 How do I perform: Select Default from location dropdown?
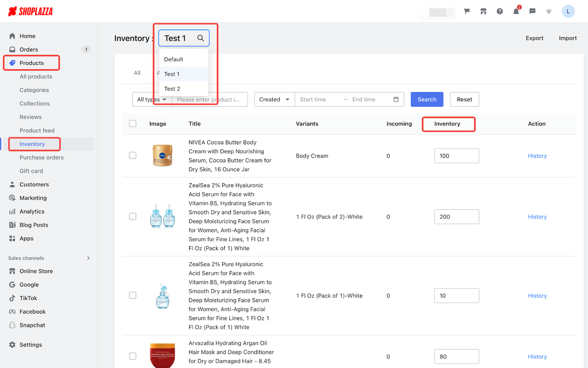click(x=184, y=59)
